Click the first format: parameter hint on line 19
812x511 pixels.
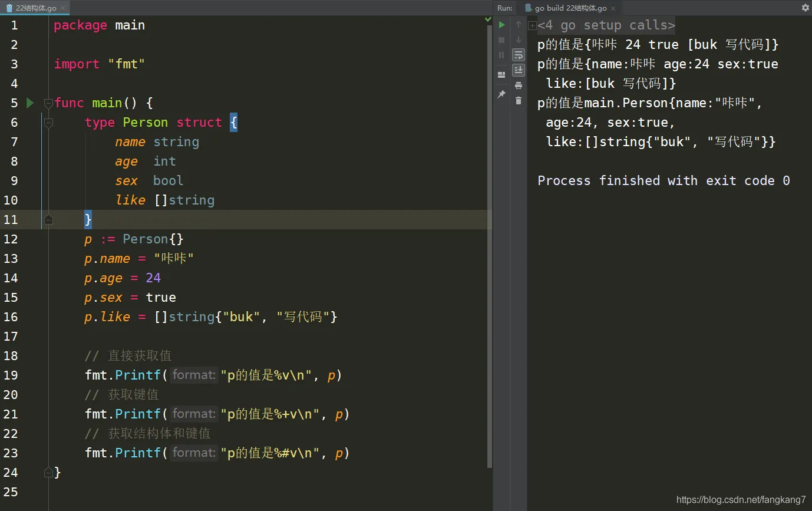tap(194, 375)
